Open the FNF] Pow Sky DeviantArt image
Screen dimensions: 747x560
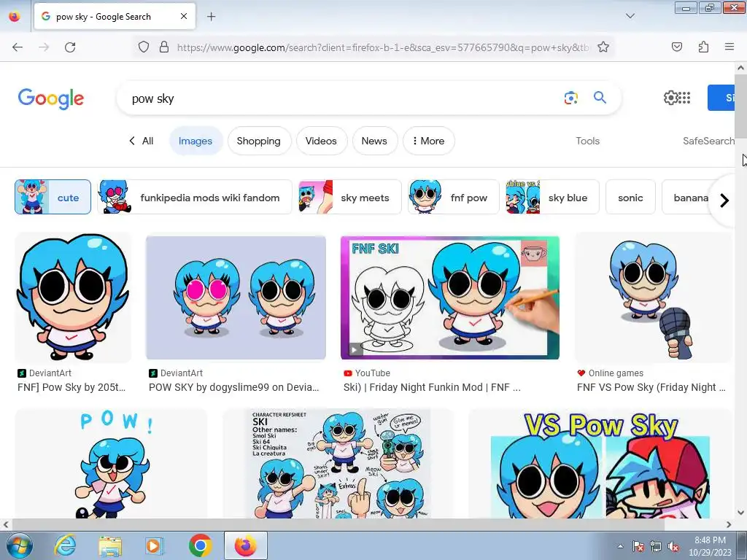(73, 297)
